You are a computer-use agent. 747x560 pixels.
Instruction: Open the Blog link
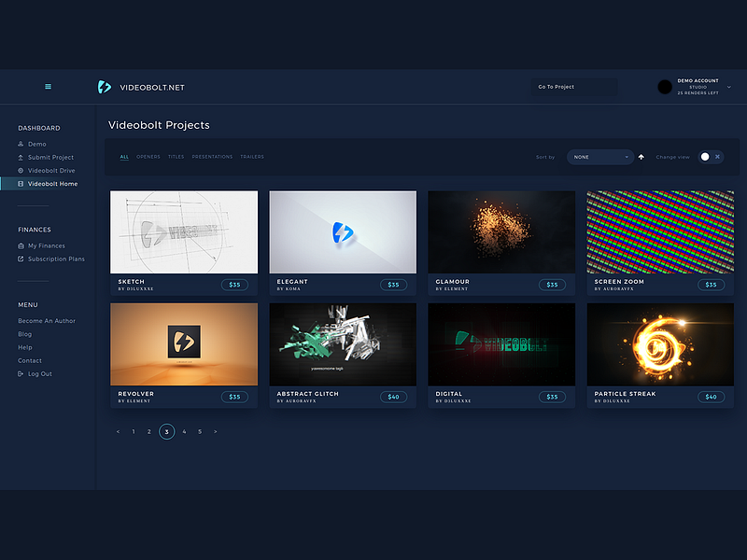point(25,334)
